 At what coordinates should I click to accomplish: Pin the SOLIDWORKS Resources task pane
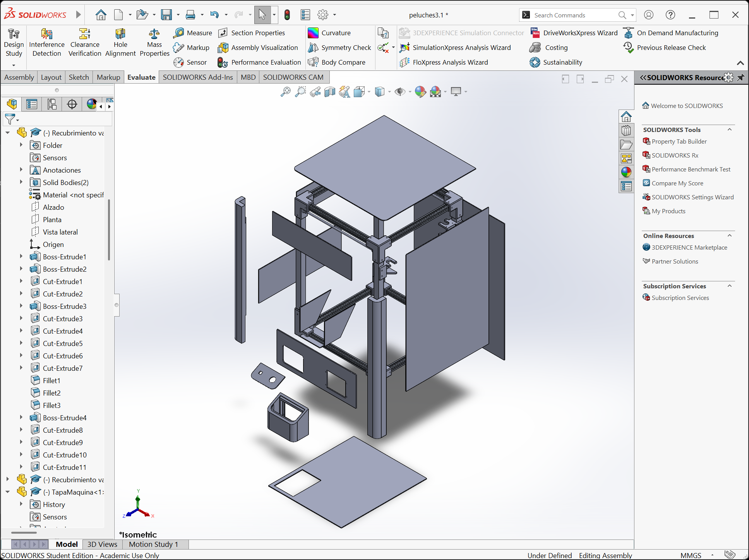pos(741,78)
